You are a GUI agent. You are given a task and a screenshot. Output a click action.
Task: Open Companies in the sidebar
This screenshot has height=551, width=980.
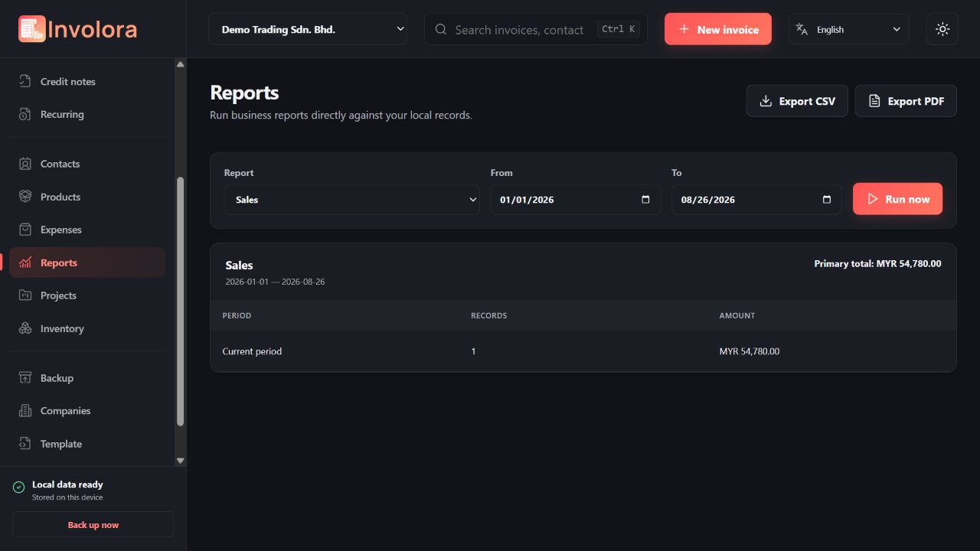[x=87, y=411]
